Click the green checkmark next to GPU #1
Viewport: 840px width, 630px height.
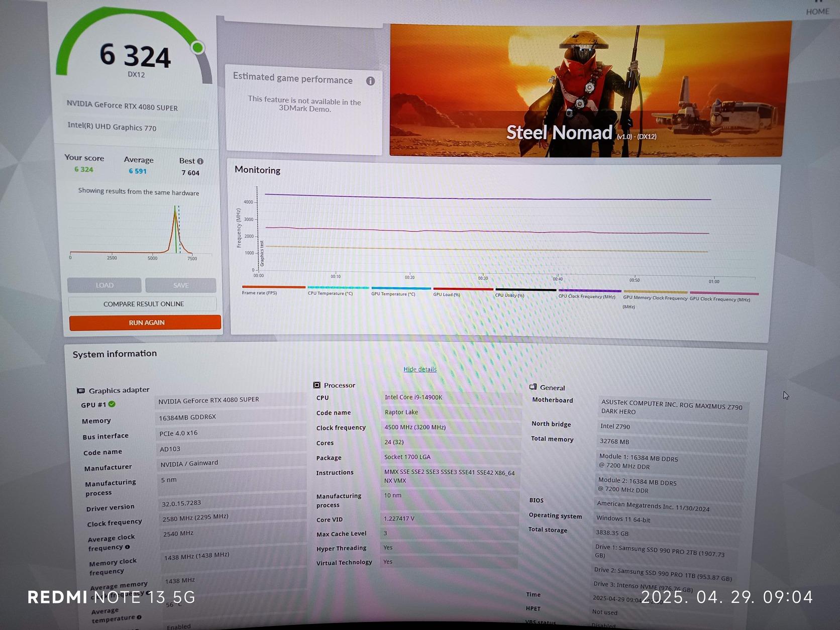click(112, 404)
